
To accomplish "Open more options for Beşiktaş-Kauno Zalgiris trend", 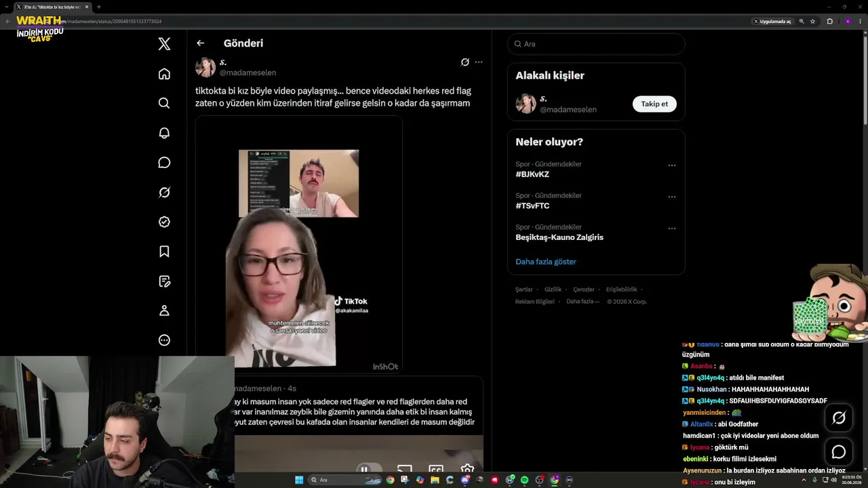I will [672, 228].
